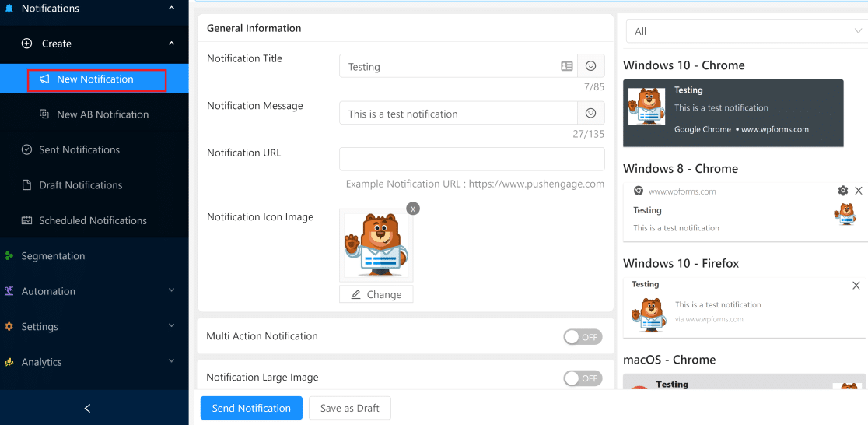Remove the notification icon image
The width and height of the screenshot is (868, 425).
tap(413, 208)
